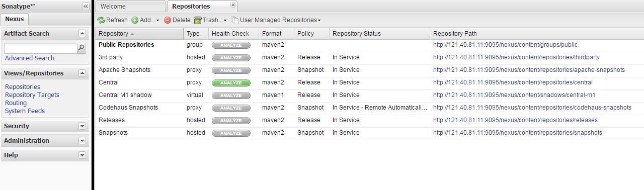644x190 pixels.
Task: Open the thirdparty repository URL
Action: pos(516,57)
